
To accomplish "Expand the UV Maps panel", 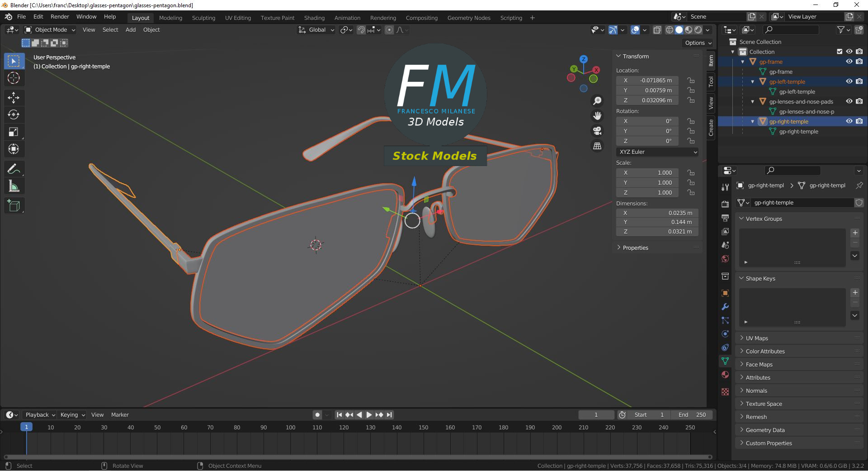I will point(756,338).
